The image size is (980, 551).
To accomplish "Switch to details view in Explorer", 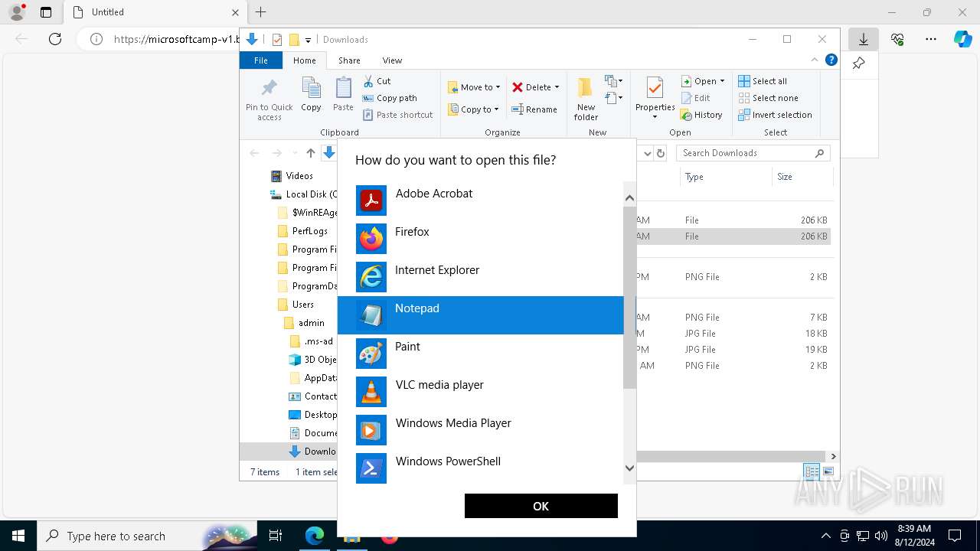I will click(812, 471).
